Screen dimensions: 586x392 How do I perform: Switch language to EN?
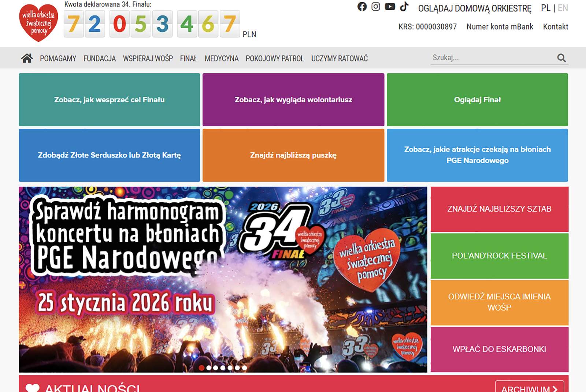point(563,8)
